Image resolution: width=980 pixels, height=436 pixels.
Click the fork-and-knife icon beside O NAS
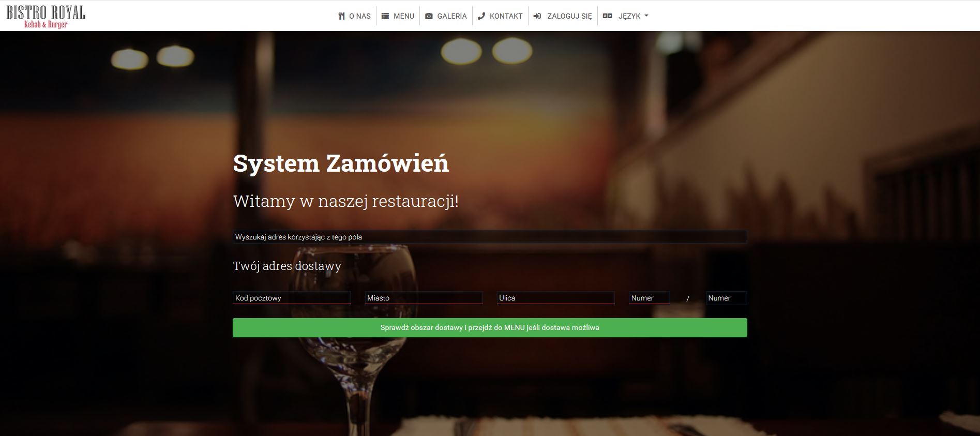pos(341,16)
